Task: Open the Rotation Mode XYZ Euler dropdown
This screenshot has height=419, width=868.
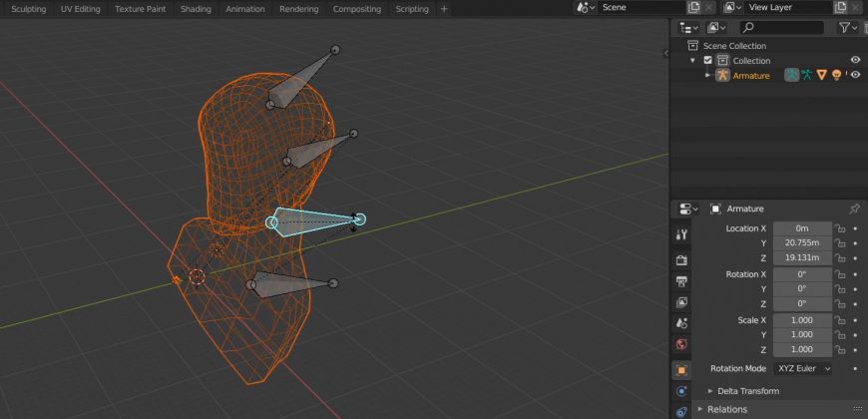Action: pyautogui.click(x=803, y=369)
